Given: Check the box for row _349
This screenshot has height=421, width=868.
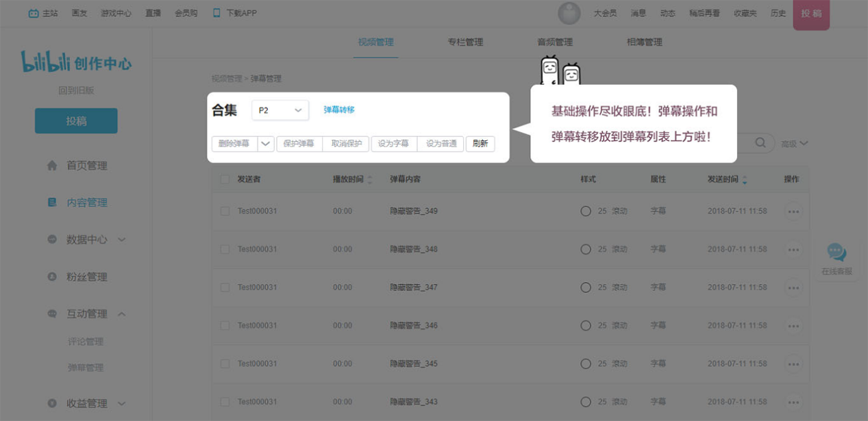Looking at the screenshot, I should [x=225, y=212].
